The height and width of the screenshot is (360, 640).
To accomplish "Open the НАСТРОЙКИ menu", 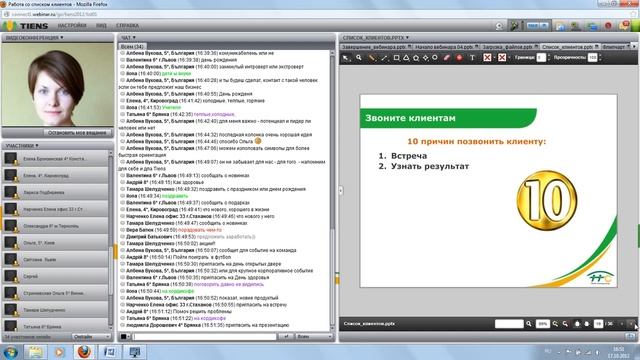I will click(72, 26).
